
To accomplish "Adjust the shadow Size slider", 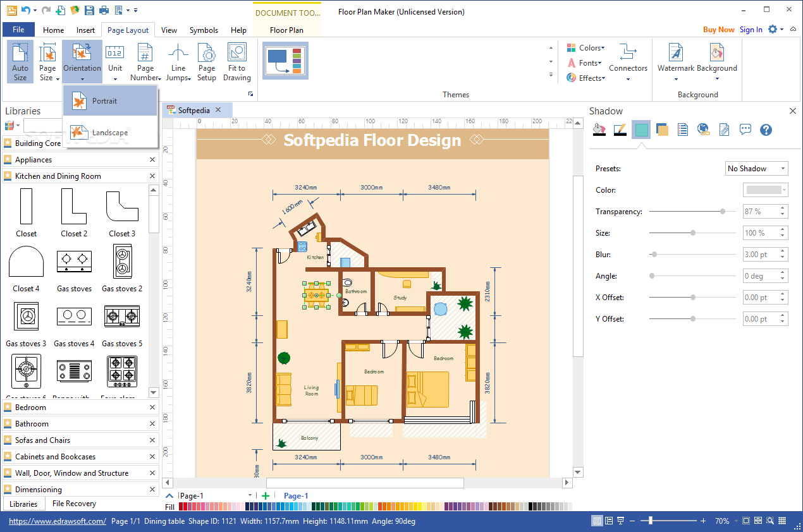I will [693, 233].
